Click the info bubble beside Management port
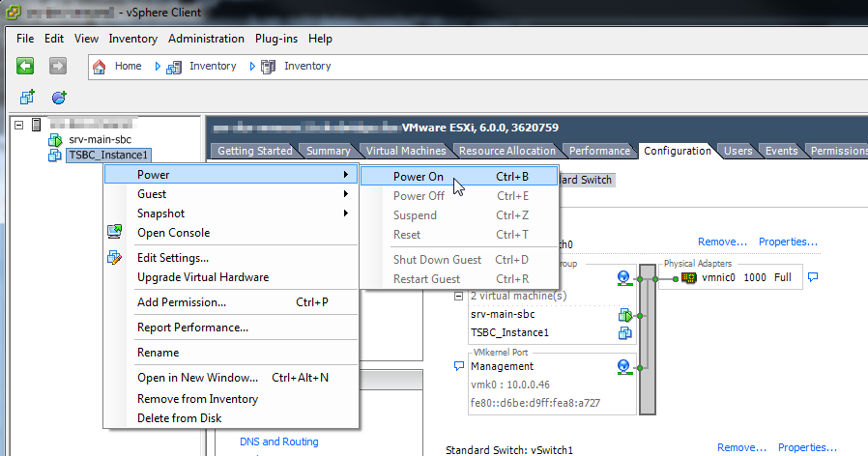 click(x=458, y=366)
